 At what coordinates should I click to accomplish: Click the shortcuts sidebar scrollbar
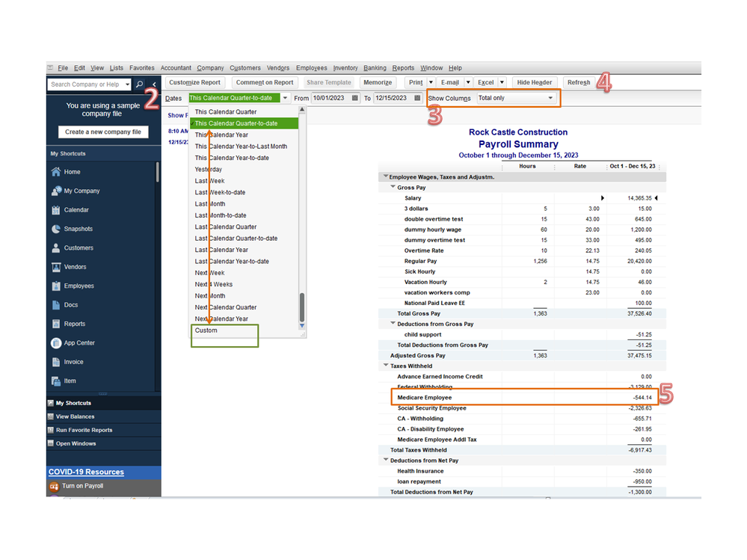point(157,172)
